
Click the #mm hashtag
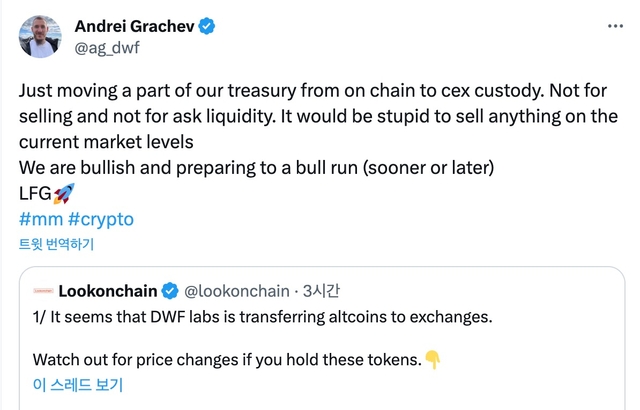(x=40, y=219)
